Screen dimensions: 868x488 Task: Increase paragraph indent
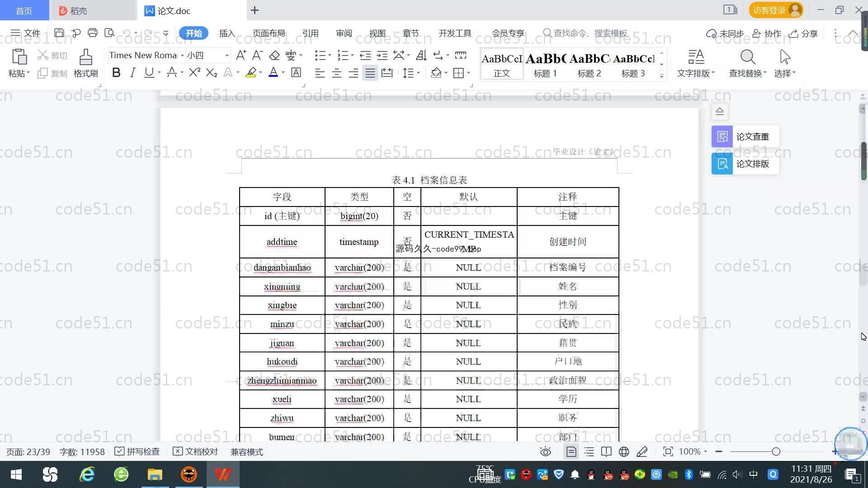click(x=382, y=55)
